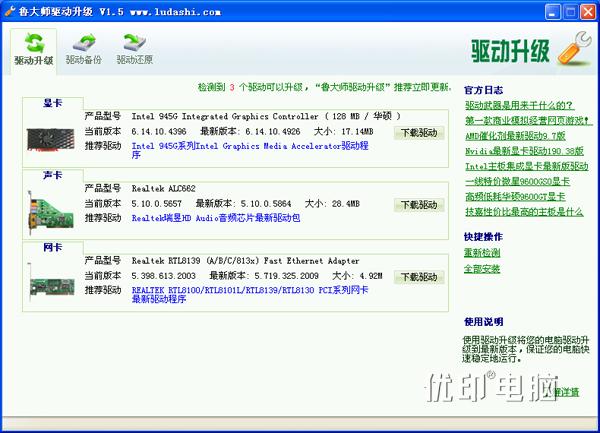Click the Realtek RTL8139 Fast Ethernet Adapter text

click(245, 261)
